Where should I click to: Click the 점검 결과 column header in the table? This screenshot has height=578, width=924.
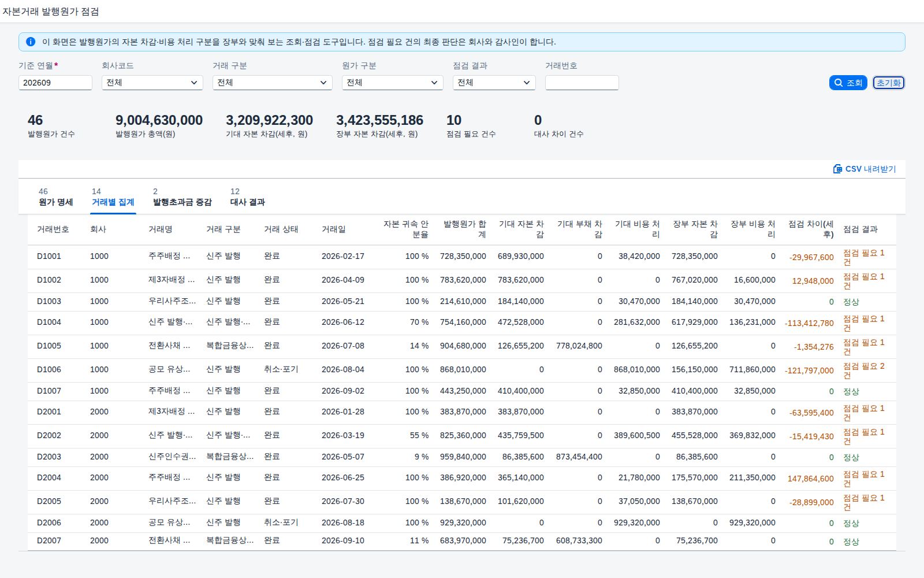(860, 229)
